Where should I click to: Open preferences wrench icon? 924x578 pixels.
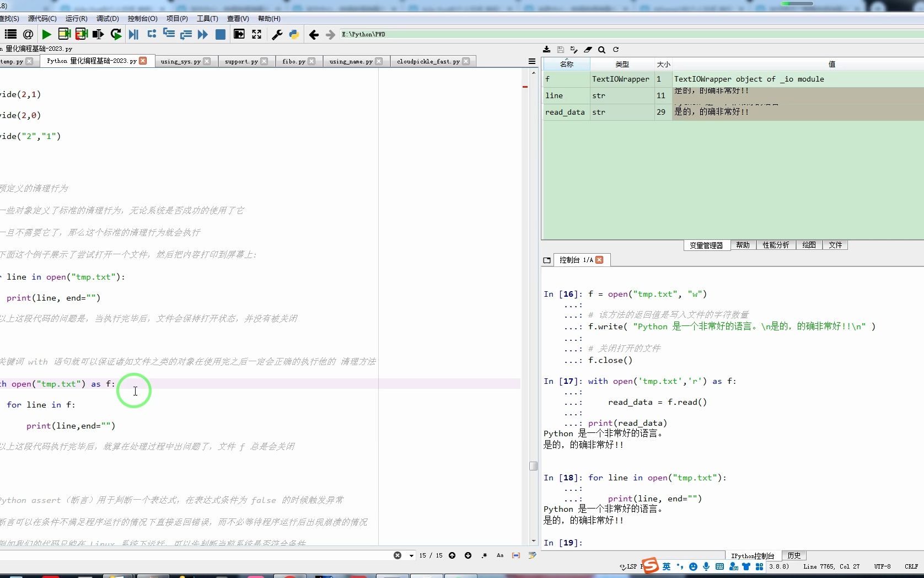(277, 34)
